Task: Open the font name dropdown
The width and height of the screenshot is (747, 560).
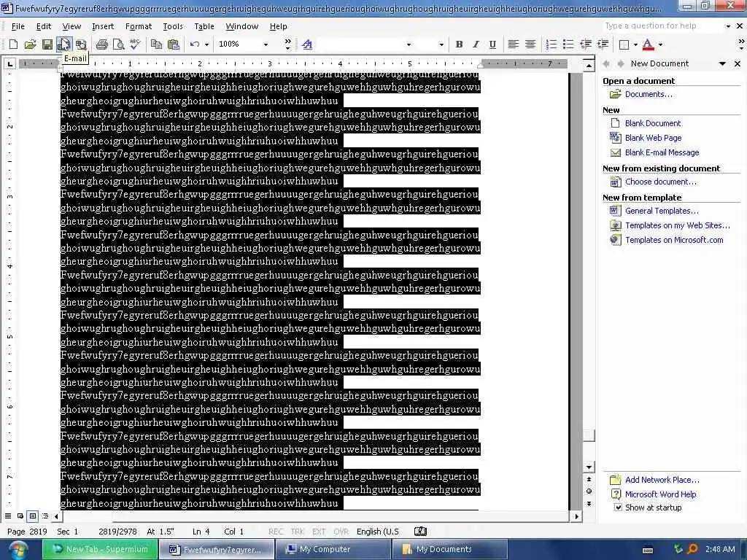Action: [409, 44]
